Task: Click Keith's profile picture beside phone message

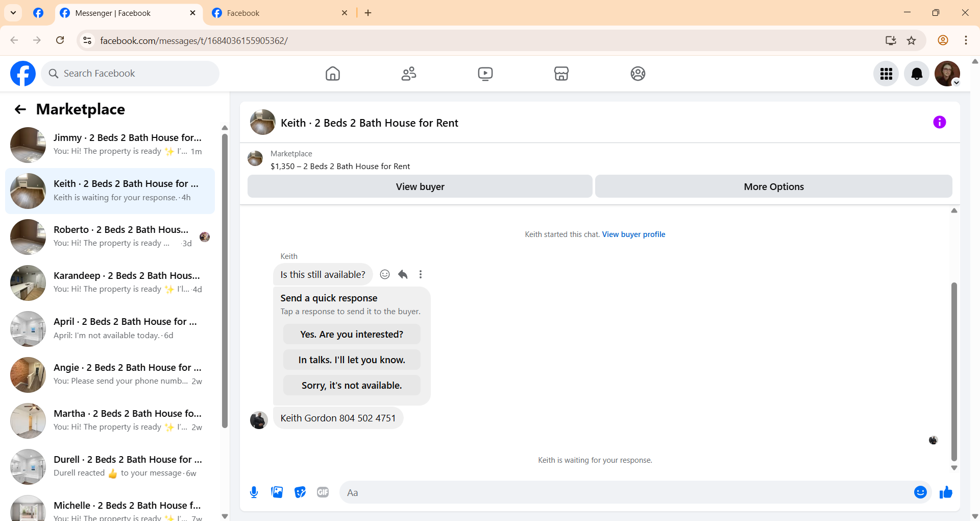Action: click(x=259, y=420)
